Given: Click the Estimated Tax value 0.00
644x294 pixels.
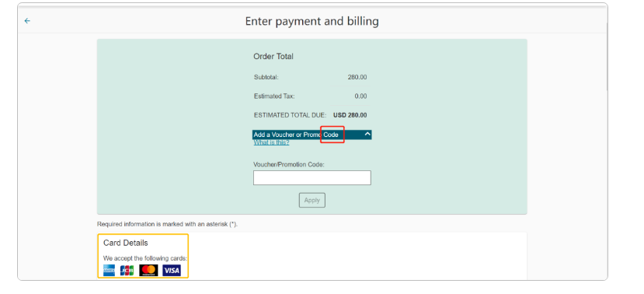Looking at the screenshot, I should [360, 96].
